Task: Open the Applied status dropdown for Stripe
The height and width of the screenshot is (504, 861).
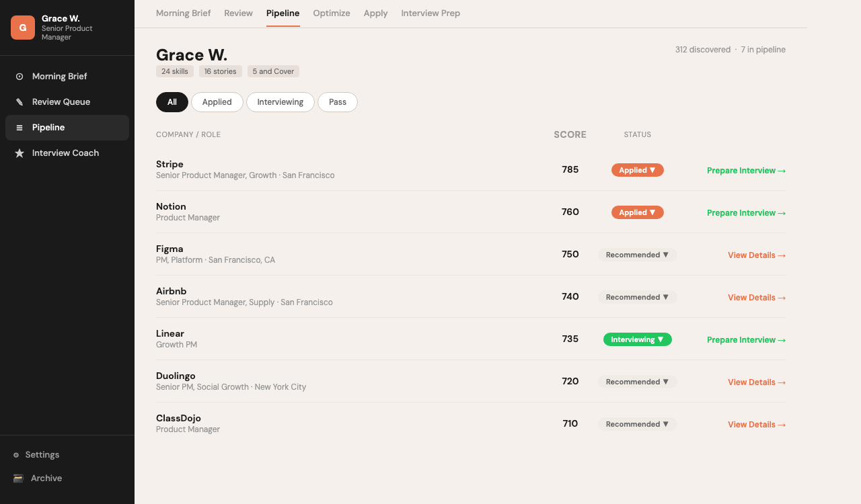Action: tap(637, 170)
